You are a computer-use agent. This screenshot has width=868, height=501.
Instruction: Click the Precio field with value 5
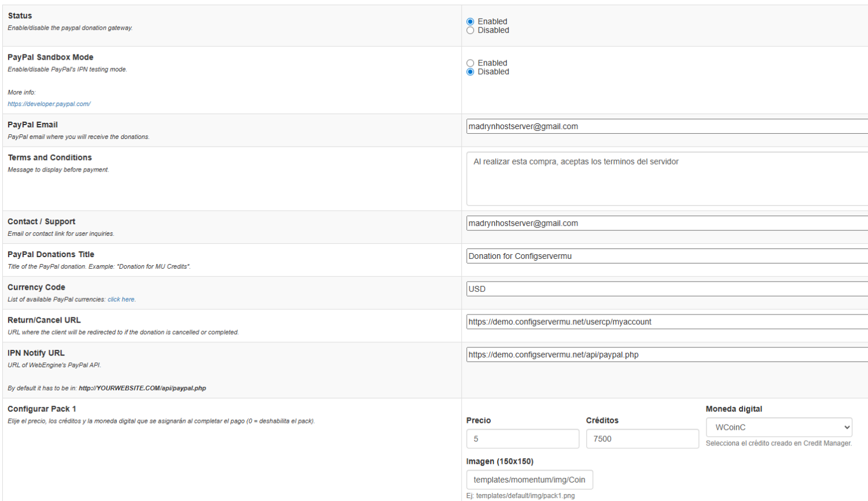[x=522, y=439]
